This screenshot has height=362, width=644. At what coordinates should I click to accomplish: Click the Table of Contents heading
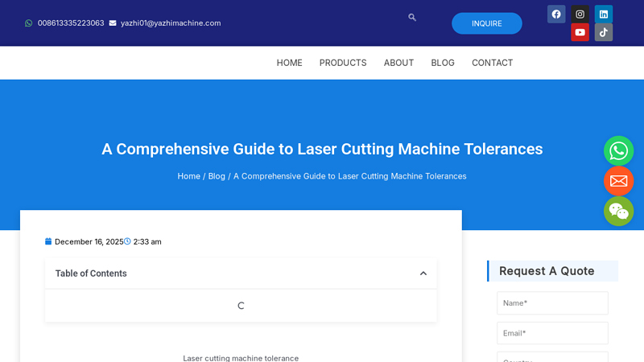91,274
